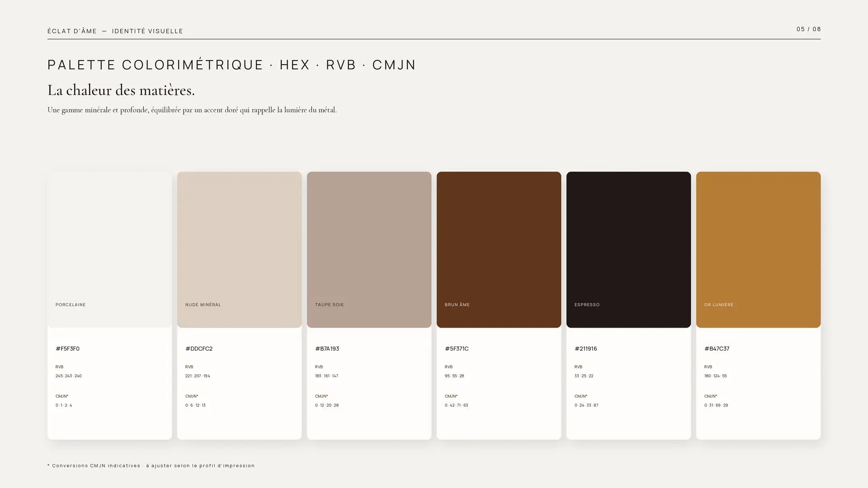868x488 pixels.
Task: Select the Taupe Soie color swatch
Action: [x=369, y=249]
